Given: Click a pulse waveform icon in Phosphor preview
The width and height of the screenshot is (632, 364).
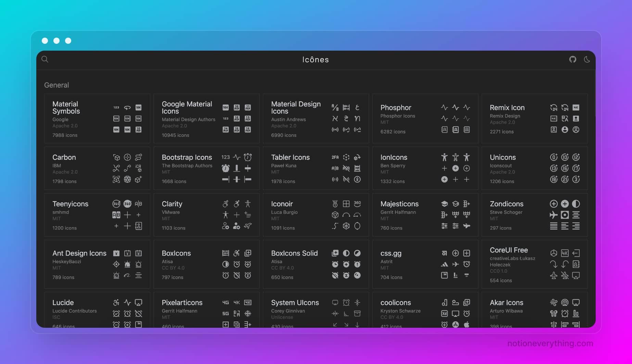Looking at the screenshot, I should pyautogui.click(x=444, y=107).
